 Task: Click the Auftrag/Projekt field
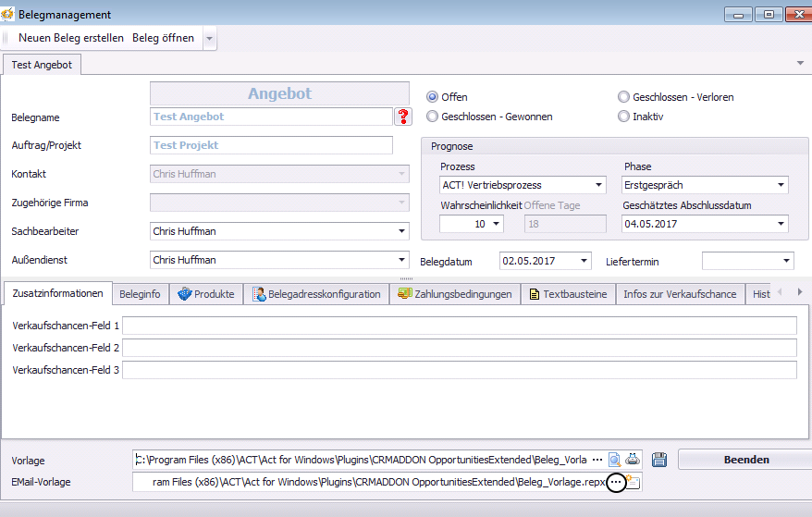tap(271, 145)
